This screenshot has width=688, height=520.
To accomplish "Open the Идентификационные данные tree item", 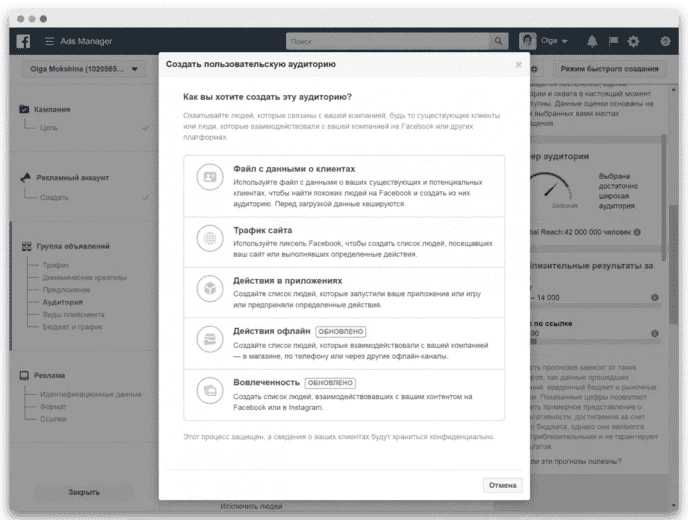I will [91, 394].
